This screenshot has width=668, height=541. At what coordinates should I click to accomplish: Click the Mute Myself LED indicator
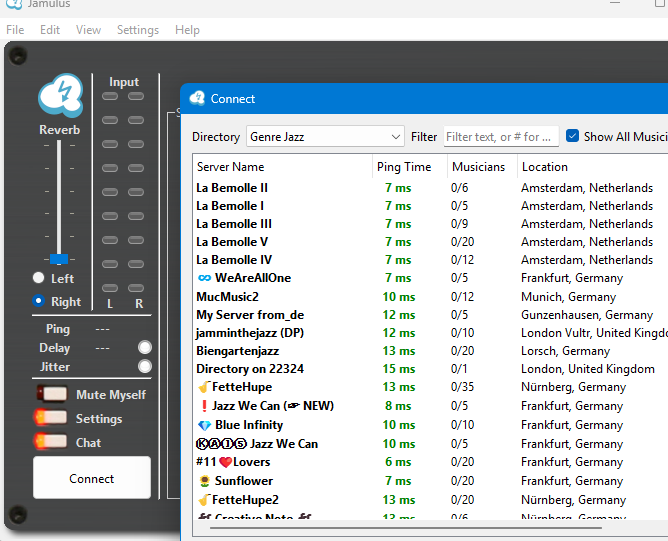54,395
